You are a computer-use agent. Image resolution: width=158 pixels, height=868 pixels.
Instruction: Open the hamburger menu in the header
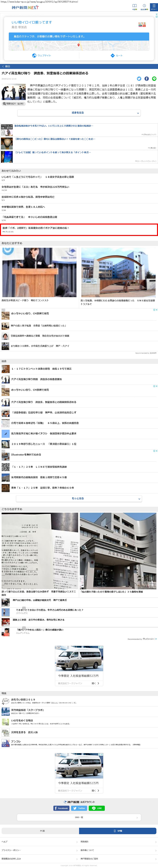[153, 7]
